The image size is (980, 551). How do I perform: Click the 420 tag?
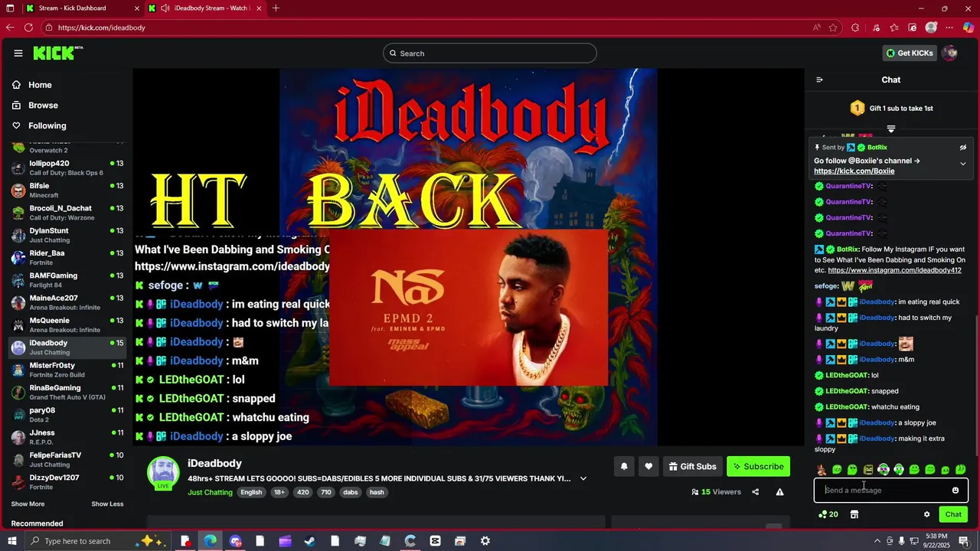click(302, 492)
